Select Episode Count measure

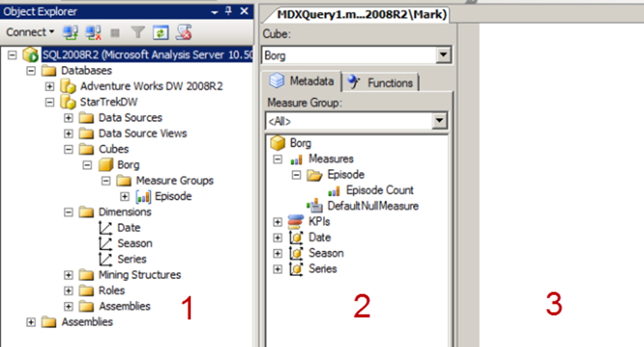(379, 190)
